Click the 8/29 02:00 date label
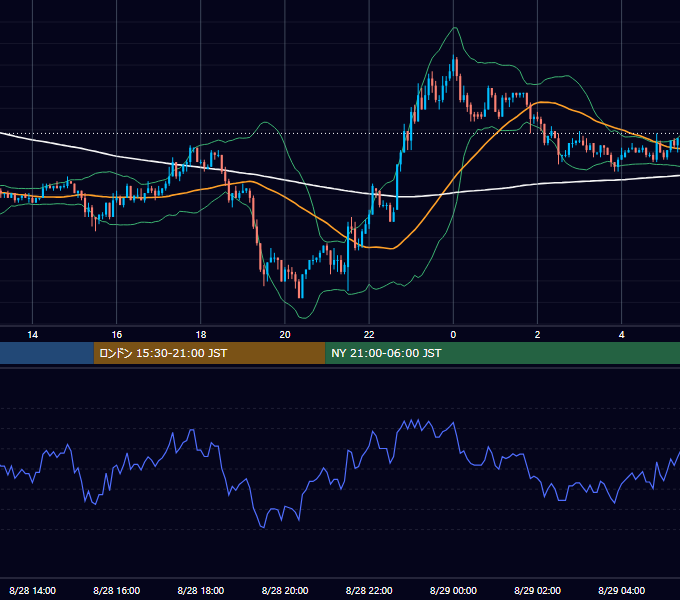 click(537, 590)
